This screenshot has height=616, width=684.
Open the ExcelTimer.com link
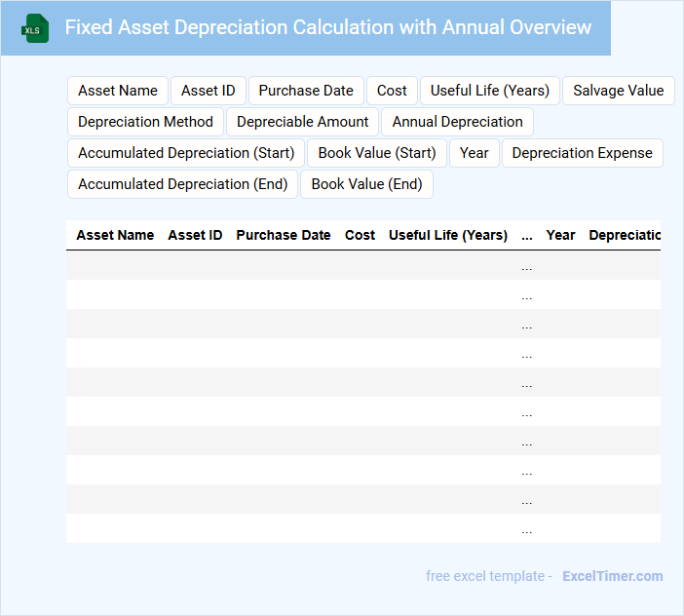click(612, 576)
